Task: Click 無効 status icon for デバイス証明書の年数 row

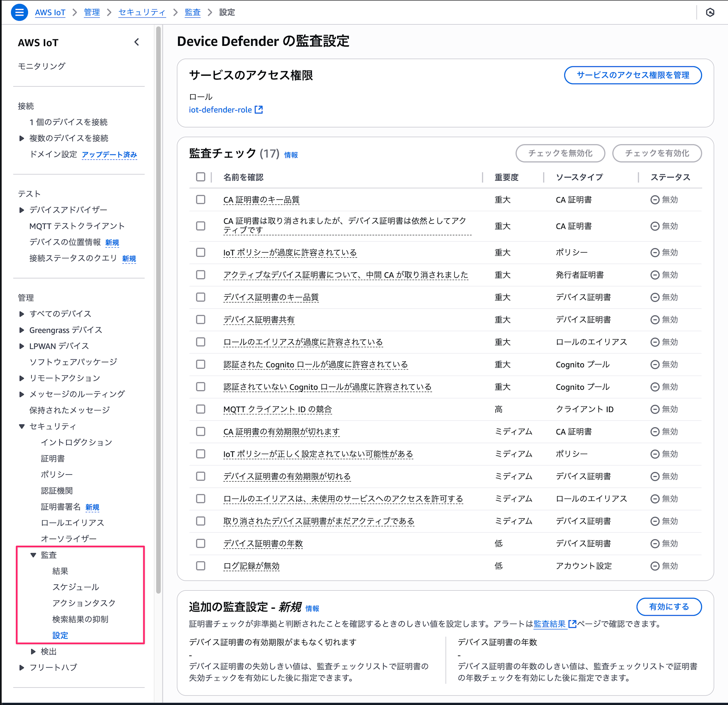Action: (x=655, y=543)
